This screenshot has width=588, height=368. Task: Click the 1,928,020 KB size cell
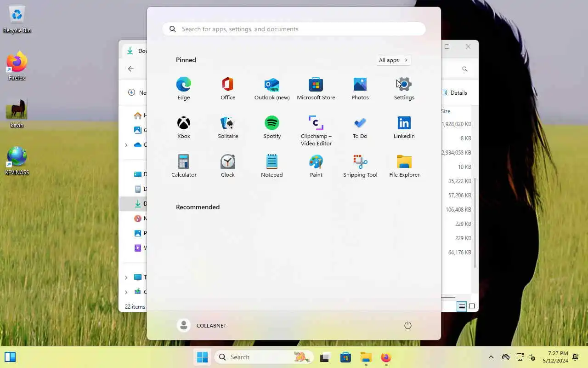(x=456, y=124)
